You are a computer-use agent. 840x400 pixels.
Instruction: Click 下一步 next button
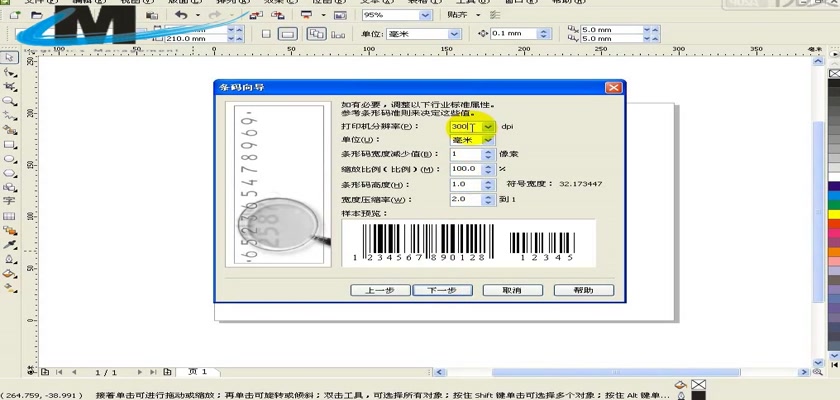[x=442, y=290]
